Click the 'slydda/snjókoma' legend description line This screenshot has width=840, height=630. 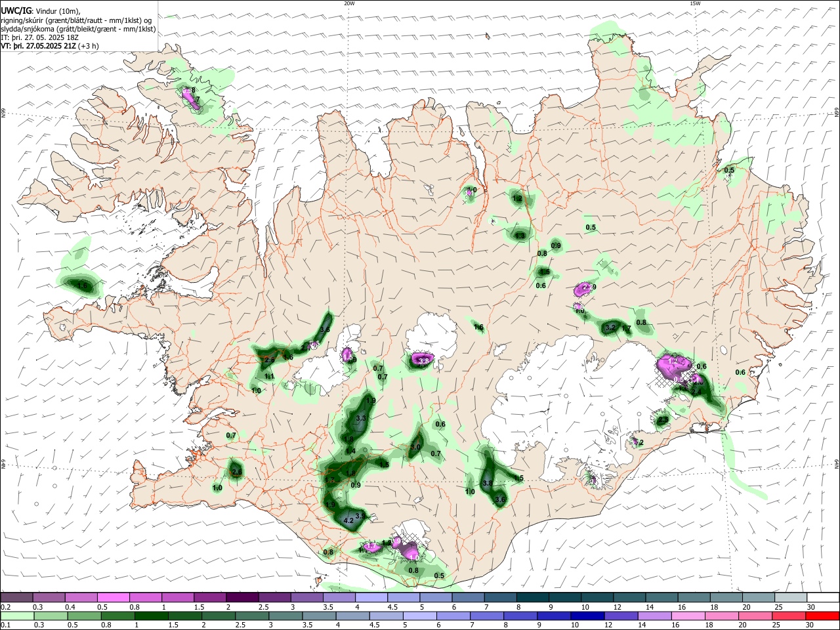[78, 29]
